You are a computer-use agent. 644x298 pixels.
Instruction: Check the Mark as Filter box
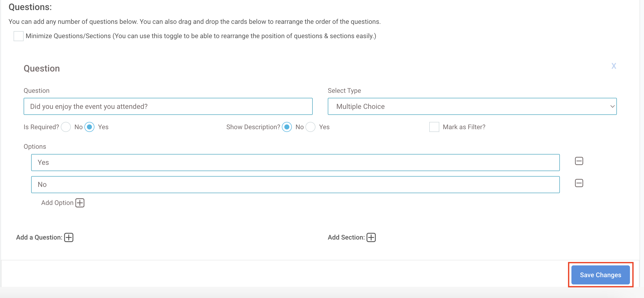434,127
